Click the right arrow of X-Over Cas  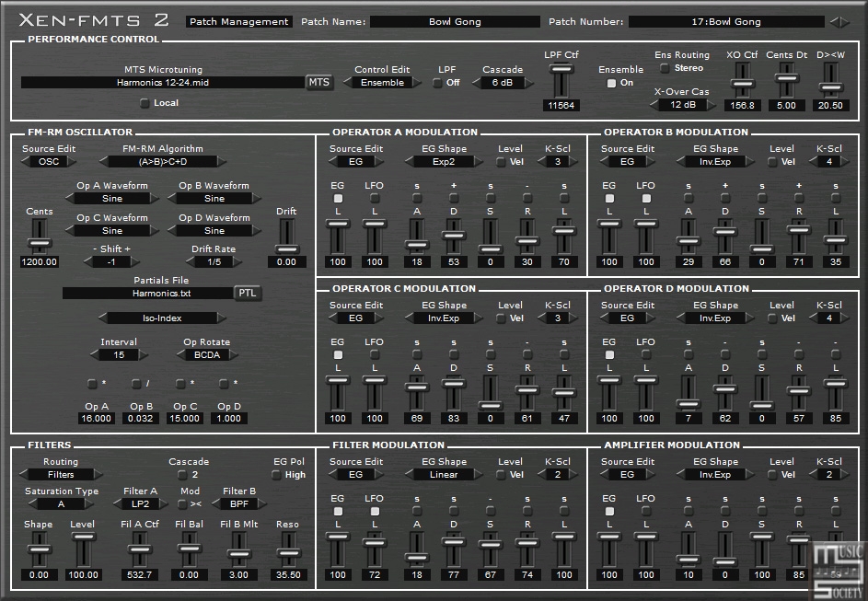711,105
